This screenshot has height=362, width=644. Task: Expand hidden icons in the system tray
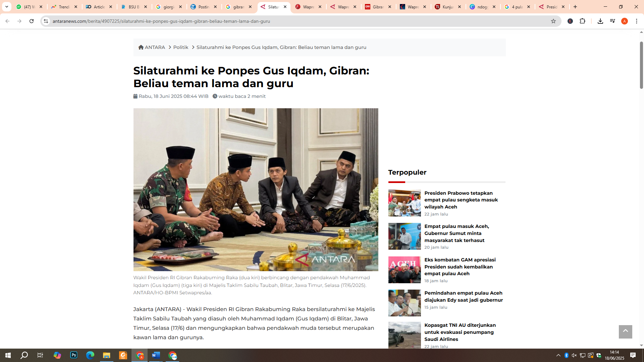tap(558, 355)
